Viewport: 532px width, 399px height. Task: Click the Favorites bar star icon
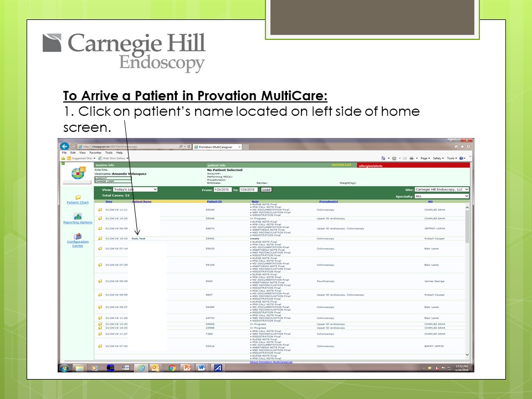click(63, 158)
